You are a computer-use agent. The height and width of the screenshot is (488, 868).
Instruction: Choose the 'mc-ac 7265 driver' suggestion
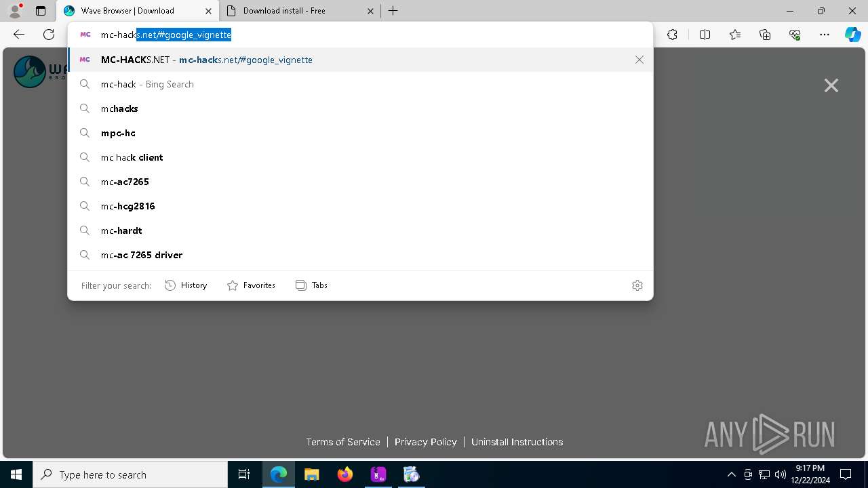[360, 255]
